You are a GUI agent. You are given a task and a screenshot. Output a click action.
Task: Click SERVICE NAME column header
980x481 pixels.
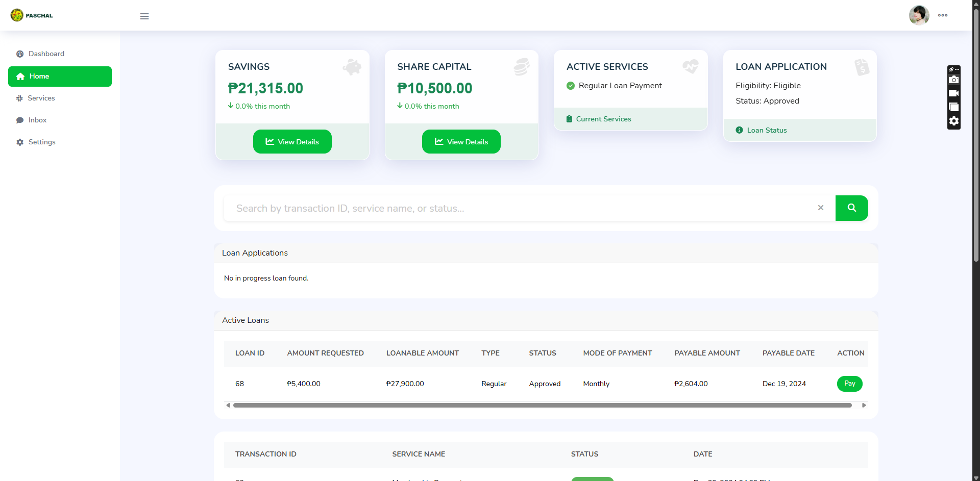419,454
